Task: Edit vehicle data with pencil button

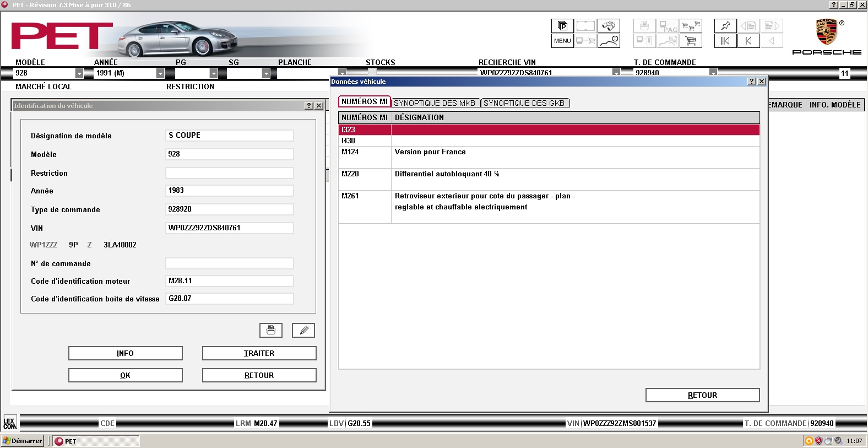Action: click(x=303, y=330)
